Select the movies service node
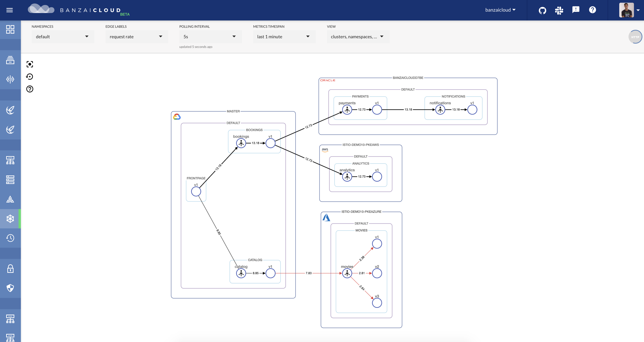The width and height of the screenshot is (644, 342). click(347, 273)
